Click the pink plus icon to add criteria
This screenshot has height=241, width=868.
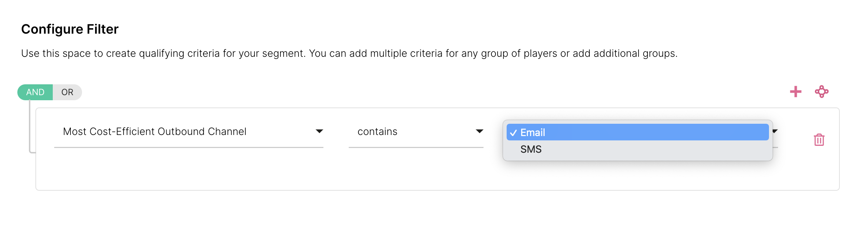(x=795, y=92)
